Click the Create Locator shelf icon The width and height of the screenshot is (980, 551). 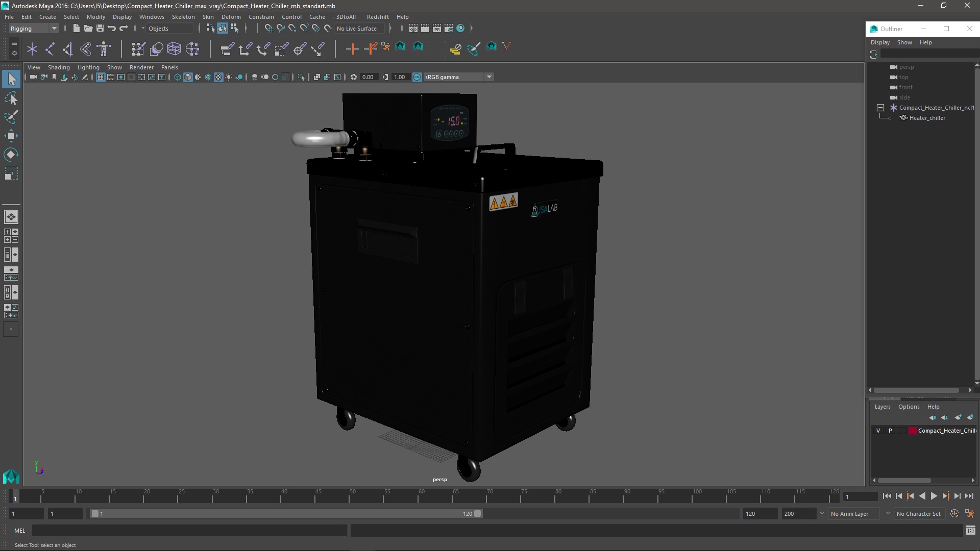click(x=32, y=49)
